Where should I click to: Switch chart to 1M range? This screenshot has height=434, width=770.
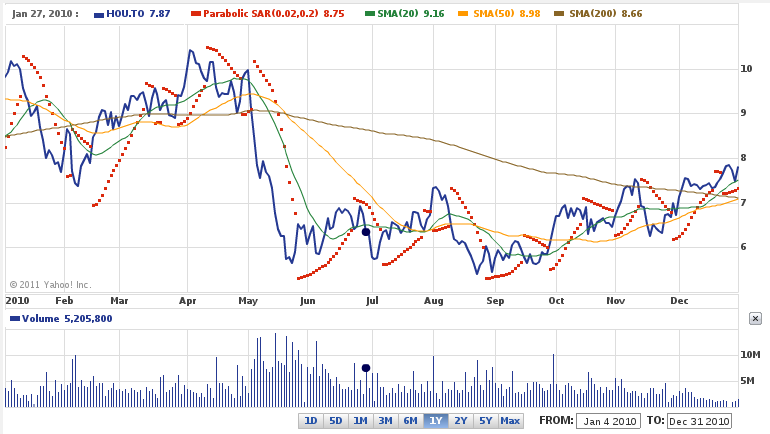coord(361,421)
